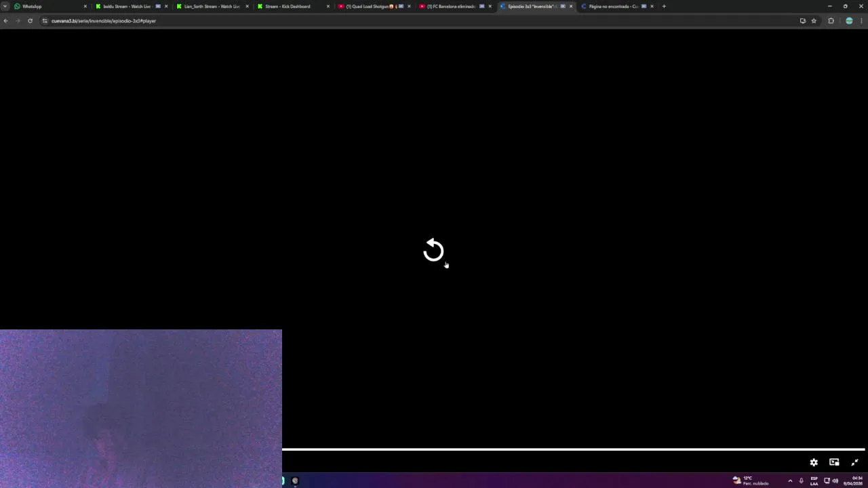
Task: Close the Stream - Kick Dashboard tab
Action: coord(328,6)
